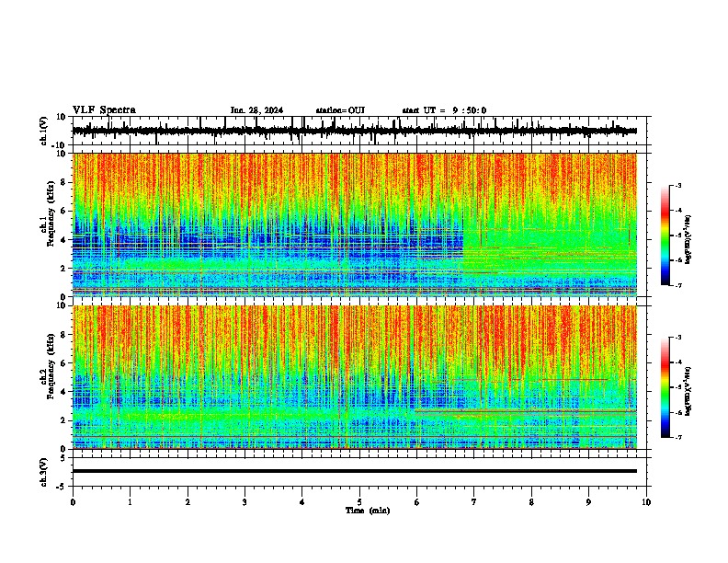Click inside the ch.2 spectrogram panel
The image size is (728, 563).
point(355,377)
